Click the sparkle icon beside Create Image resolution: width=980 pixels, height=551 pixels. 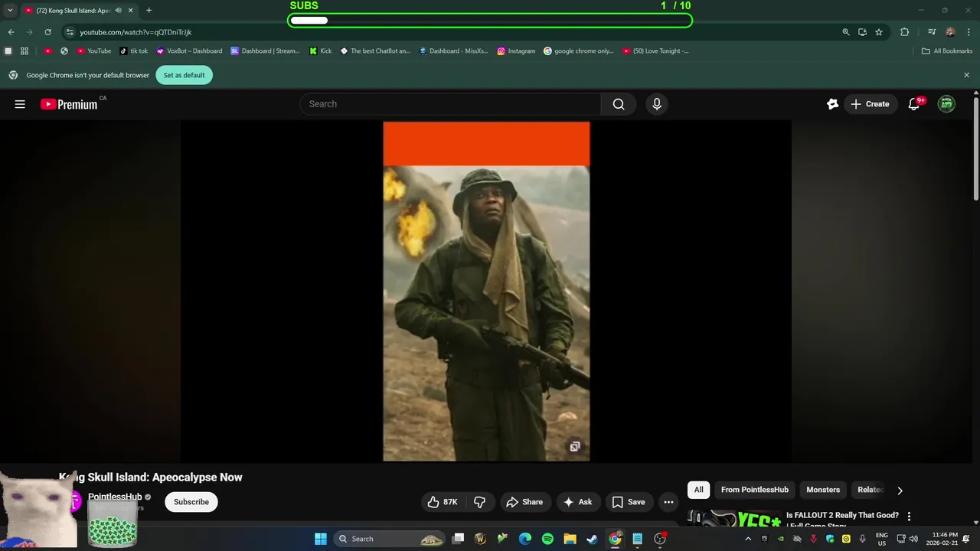coord(832,104)
